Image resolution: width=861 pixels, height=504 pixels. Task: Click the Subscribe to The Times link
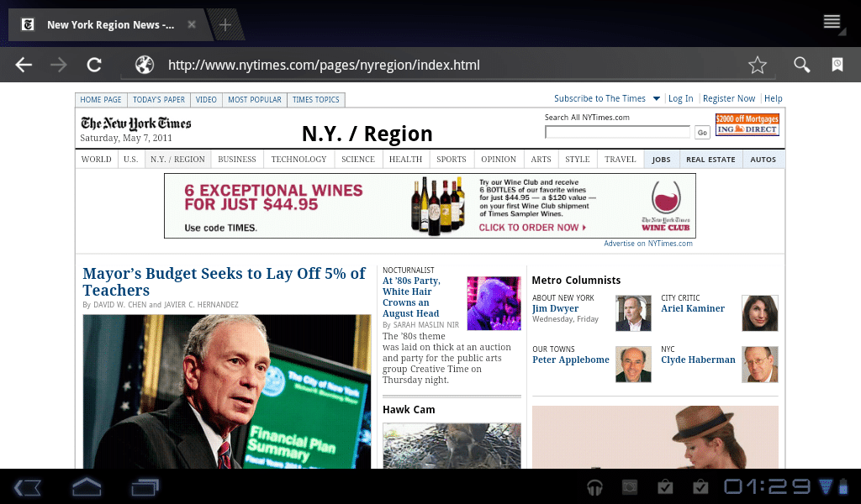[x=600, y=99]
